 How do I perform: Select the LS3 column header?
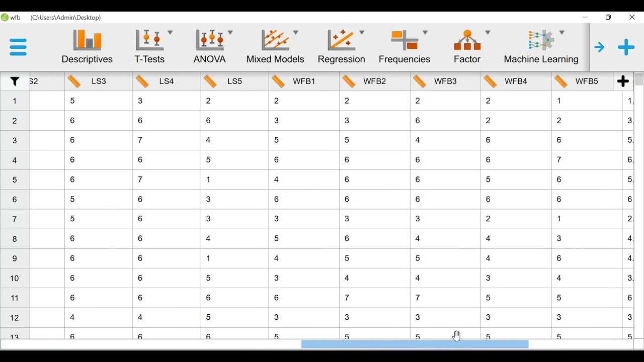99,81
